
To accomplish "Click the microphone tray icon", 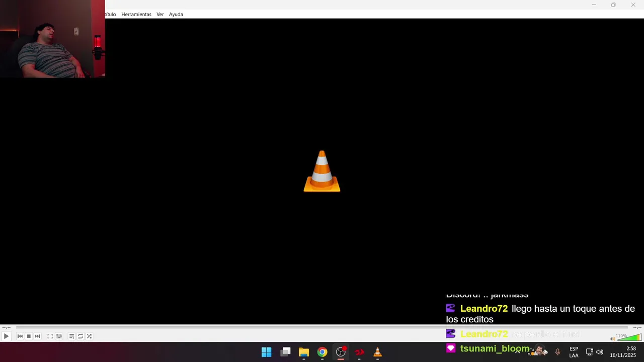I will coord(557,352).
